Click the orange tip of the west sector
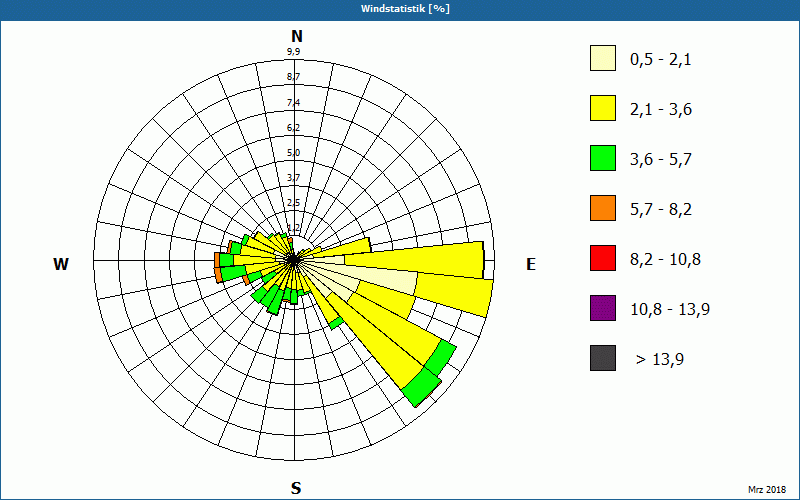Screen dimensions: 800x500 click(217, 260)
